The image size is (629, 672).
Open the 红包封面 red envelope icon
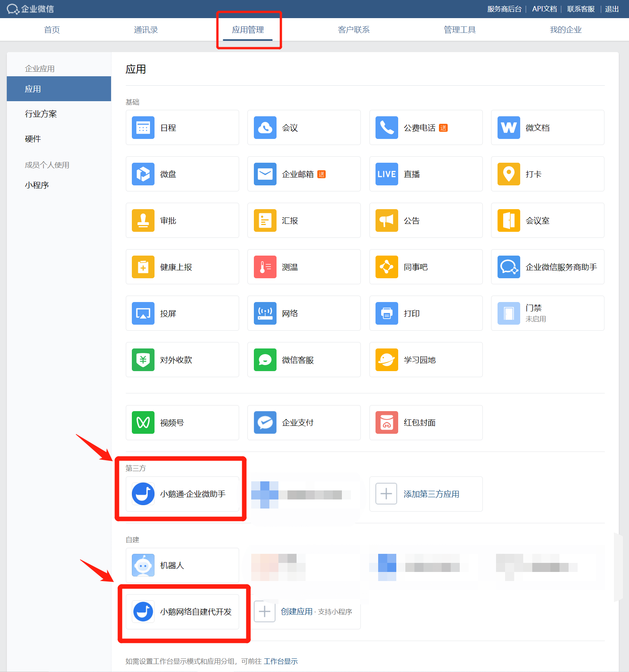(x=387, y=422)
